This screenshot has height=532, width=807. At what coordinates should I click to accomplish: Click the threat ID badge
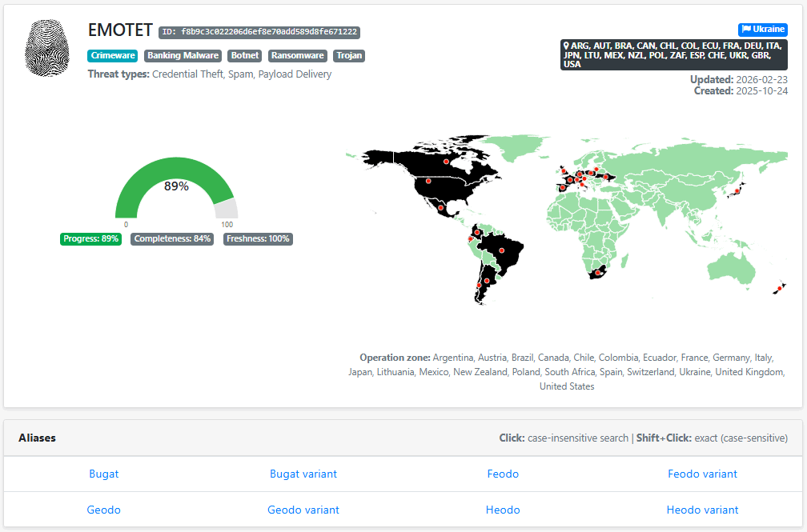pyautogui.click(x=259, y=33)
